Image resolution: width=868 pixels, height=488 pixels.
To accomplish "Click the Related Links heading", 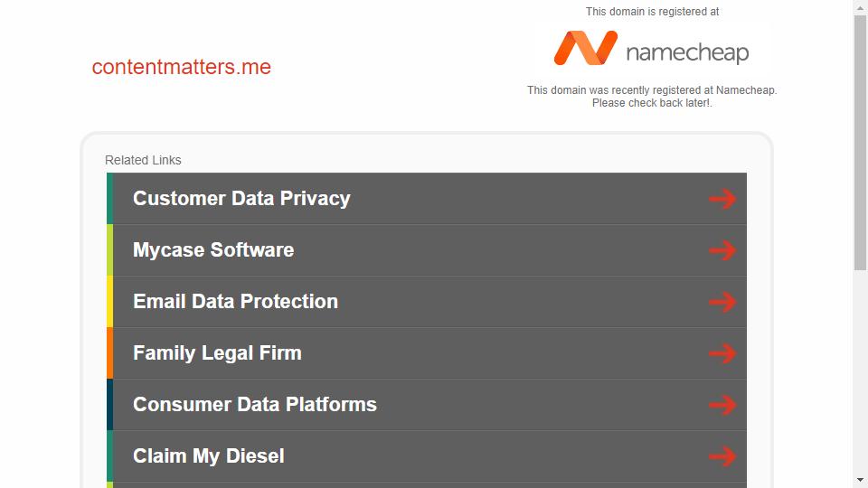I will click(x=143, y=160).
